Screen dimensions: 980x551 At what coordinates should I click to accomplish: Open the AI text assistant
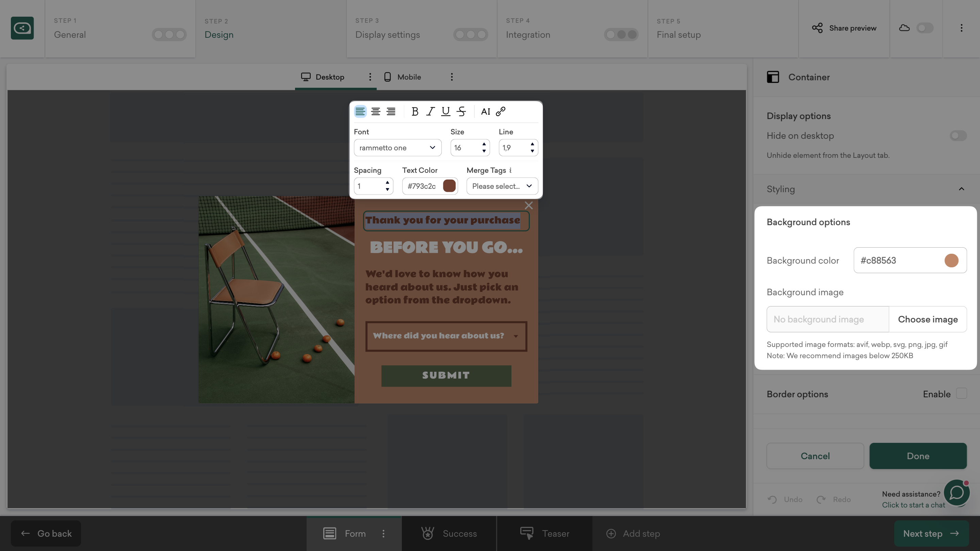[x=486, y=112]
